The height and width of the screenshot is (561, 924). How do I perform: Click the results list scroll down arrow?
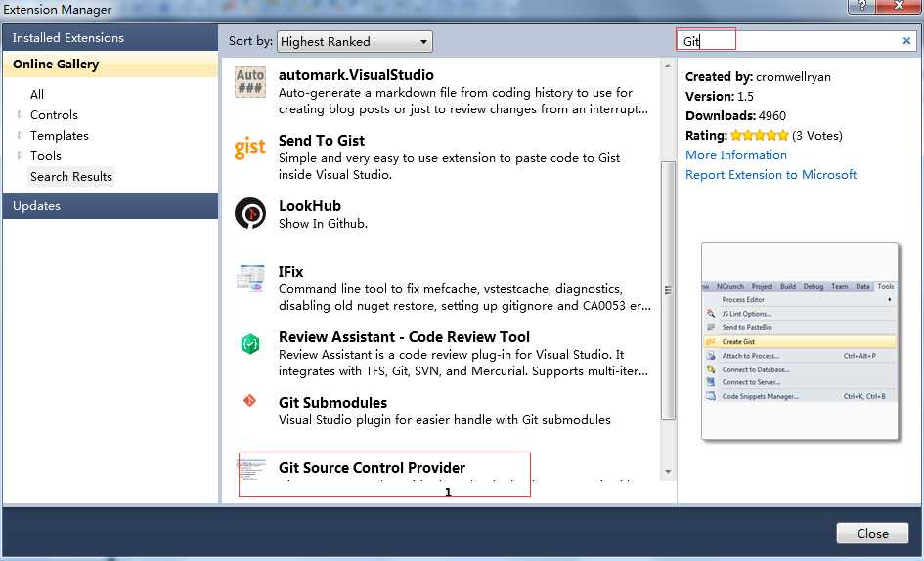pos(668,471)
